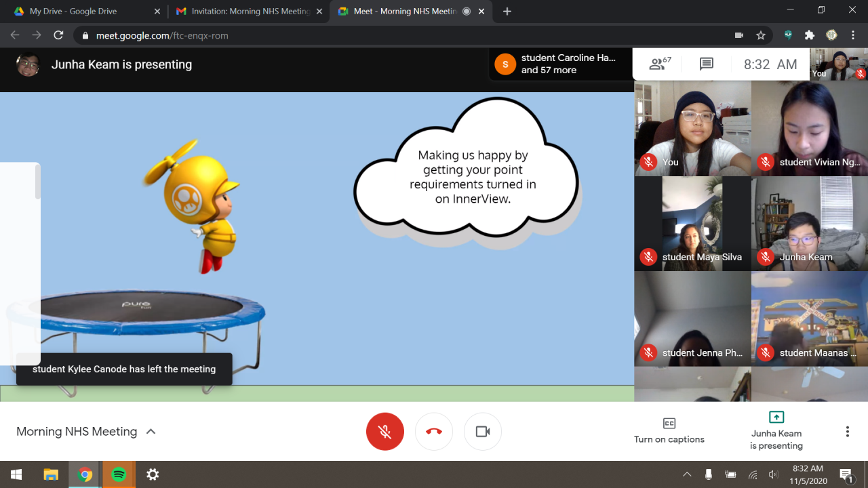The width and height of the screenshot is (868, 488).
Task: Click the Morning NHS Meeting title
Action: (x=77, y=432)
